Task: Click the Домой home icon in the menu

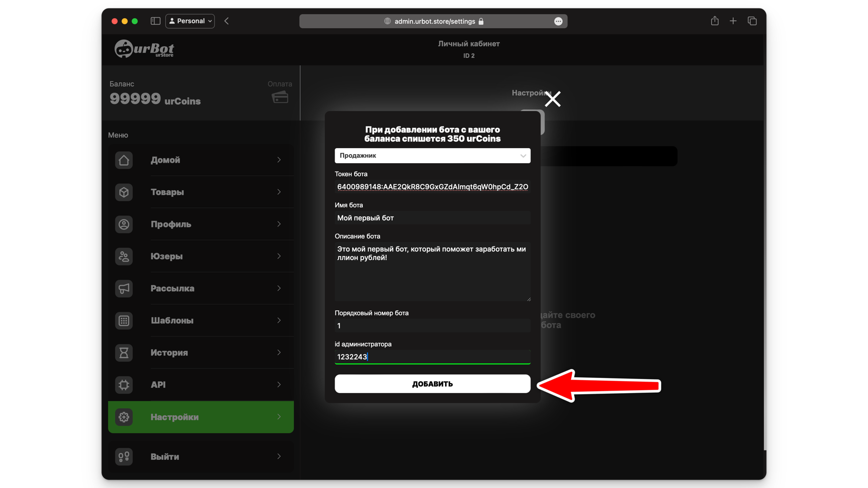Action: click(124, 160)
